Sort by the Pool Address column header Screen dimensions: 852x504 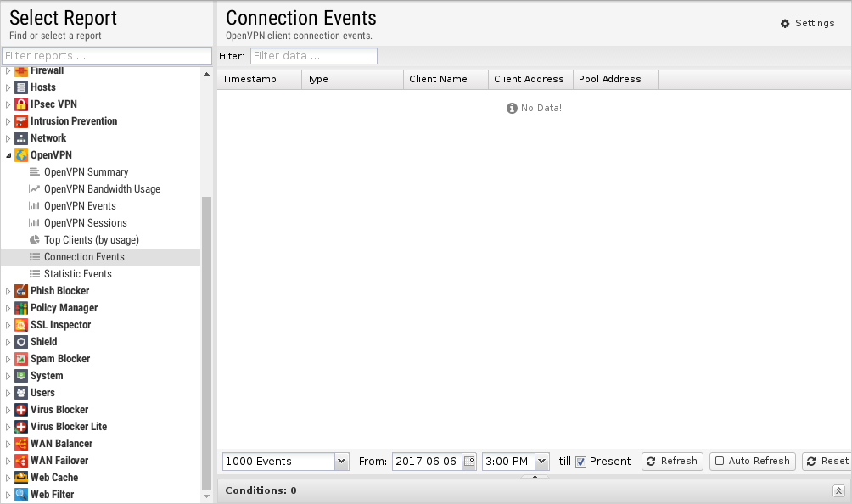click(615, 79)
